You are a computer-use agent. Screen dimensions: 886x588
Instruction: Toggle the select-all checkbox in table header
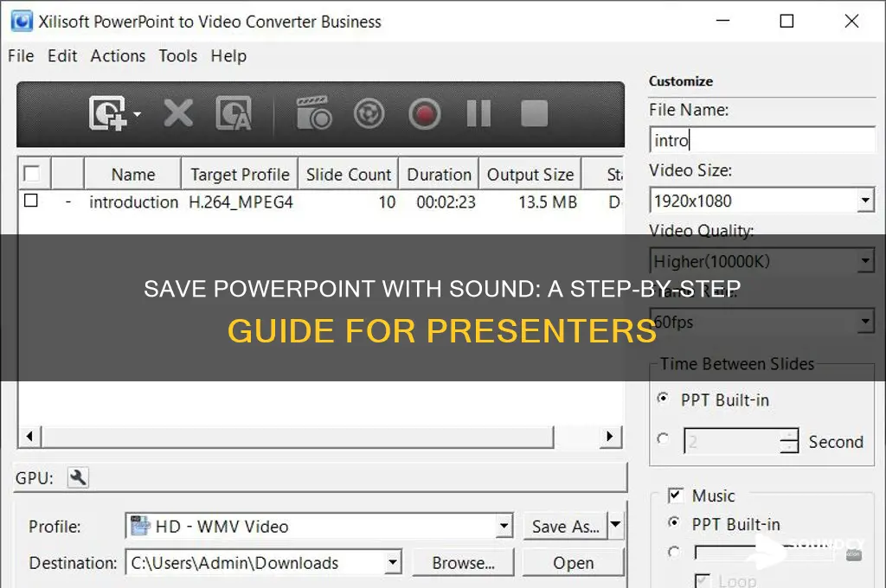pos(32,174)
